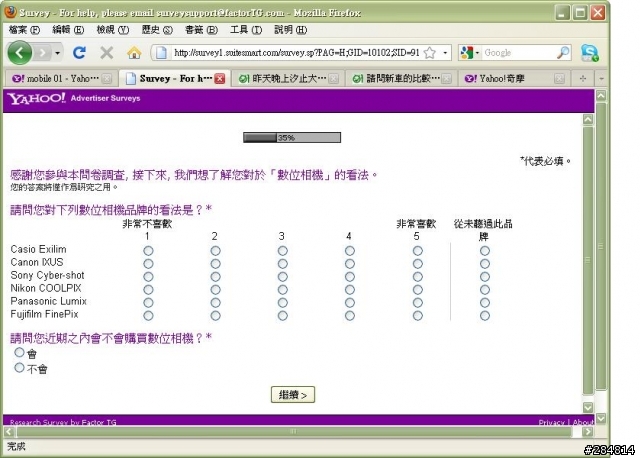This screenshot has height=458, width=640.
Task: Reload the page with the refresh icon
Action: pos(79,52)
